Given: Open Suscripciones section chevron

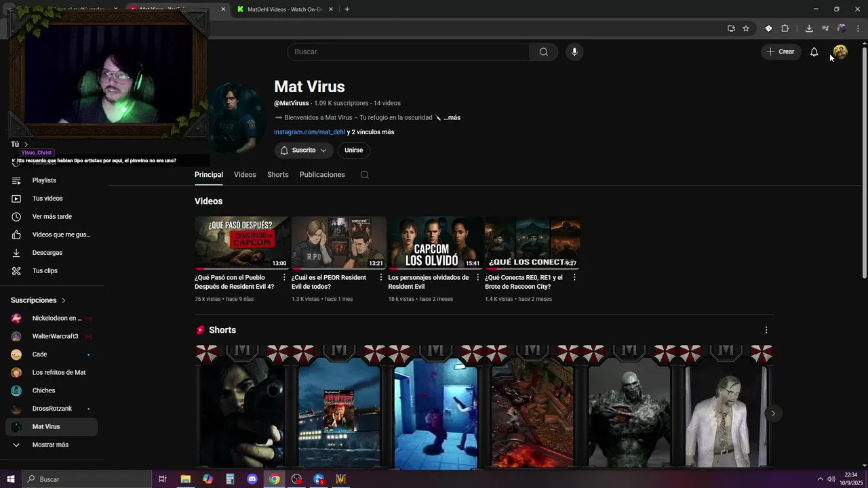Looking at the screenshot, I should (x=64, y=300).
